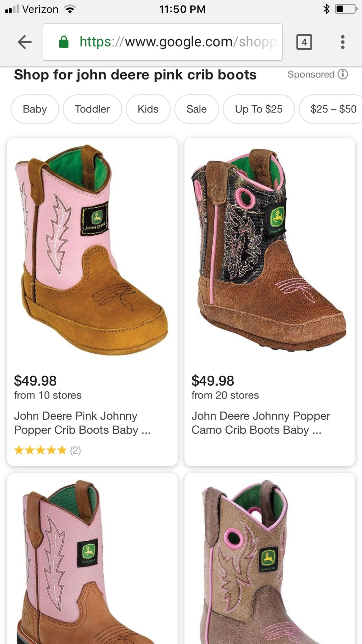The height and width of the screenshot is (644, 362).
Task: Open the tan and pink boot listing
Action: click(x=269, y=558)
